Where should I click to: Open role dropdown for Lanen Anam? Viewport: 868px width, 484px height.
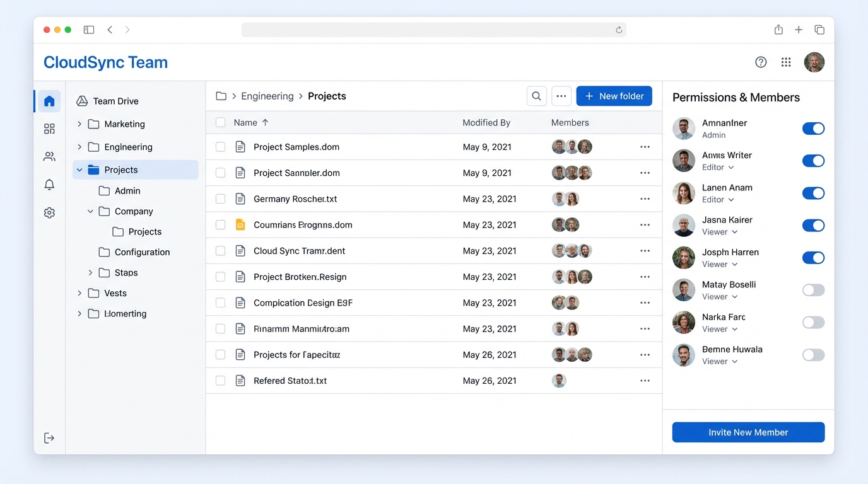coord(718,200)
